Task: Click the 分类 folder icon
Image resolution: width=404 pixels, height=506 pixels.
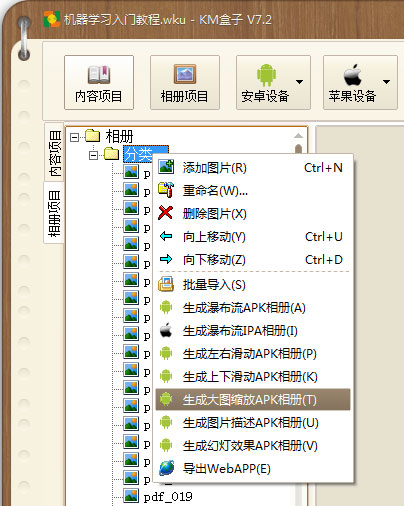Action: pyautogui.click(x=111, y=154)
